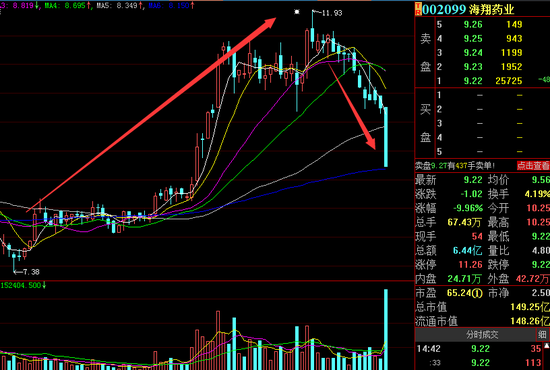Click the stock title 002099 海翔药业

pos(468,9)
